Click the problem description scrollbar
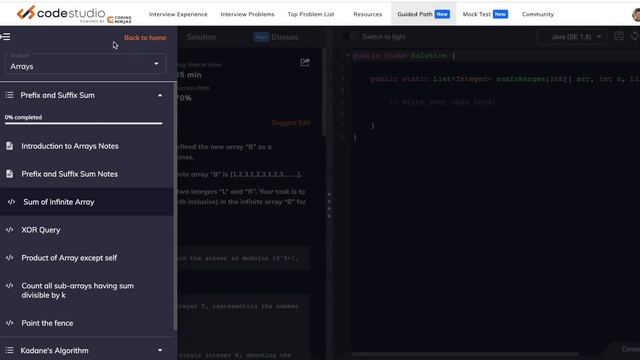The image size is (640, 360). pyautogui.click(x=324, y=92)
